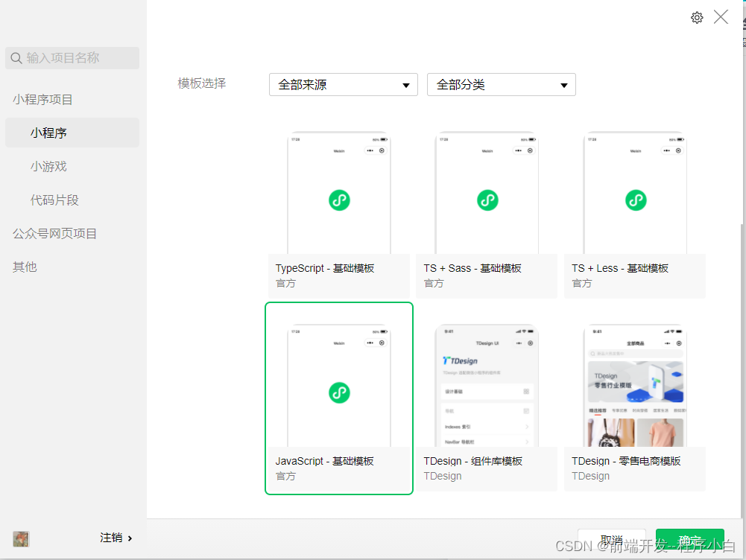Select the 小程序 sidebar item

pos(72,133)
